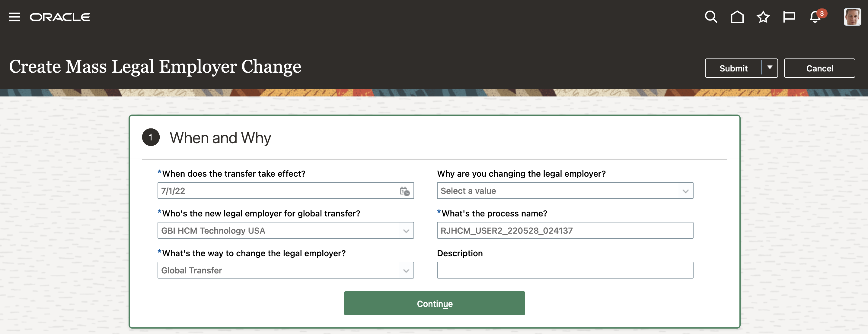Click the Submit button
Screen dimensions: 868x334
coord(733,68)
